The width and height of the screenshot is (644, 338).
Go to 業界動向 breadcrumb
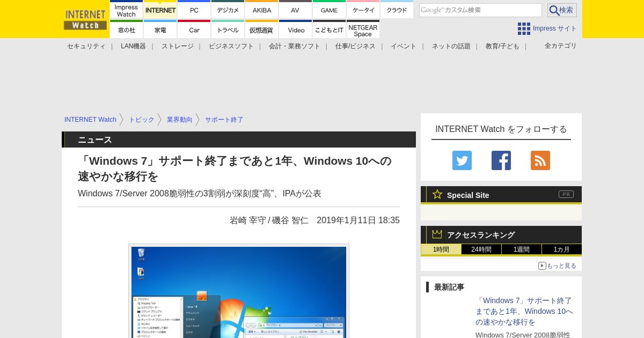coord(179,120)
